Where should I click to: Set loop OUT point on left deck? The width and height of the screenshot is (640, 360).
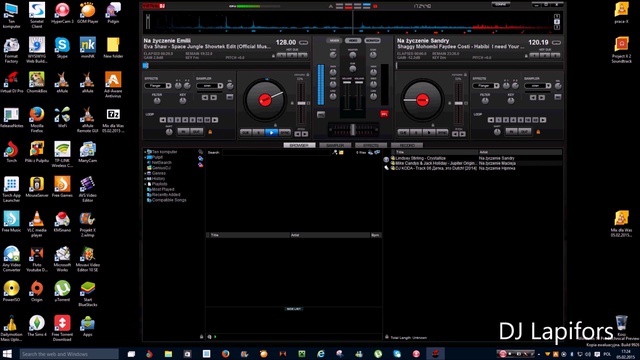click(x=196, y=131)
